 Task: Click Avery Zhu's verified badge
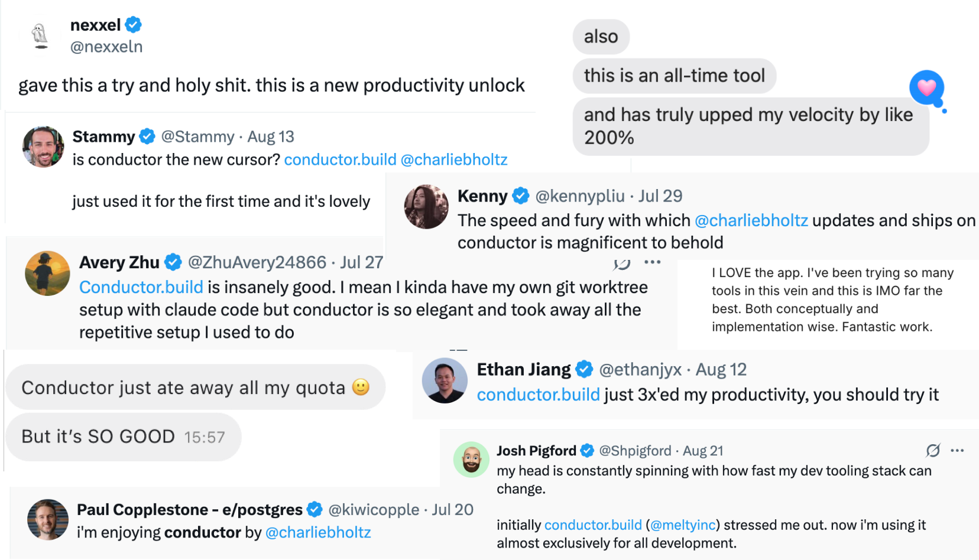point(173,262)
